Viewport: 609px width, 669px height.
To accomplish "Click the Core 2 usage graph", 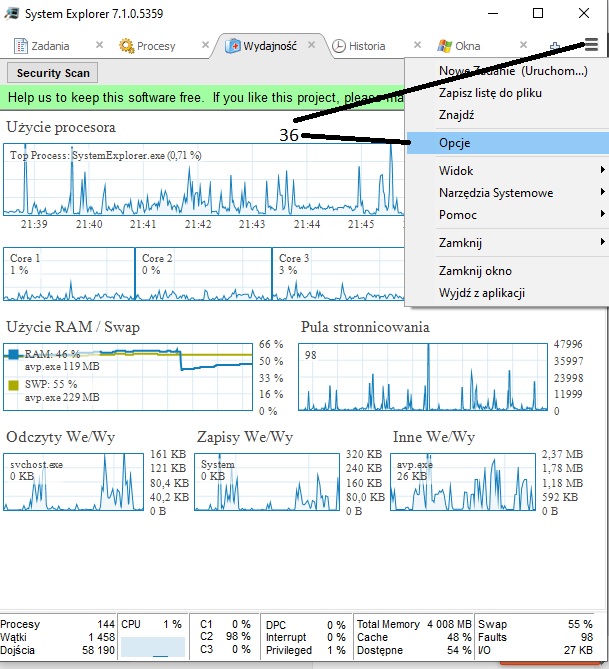I will pos(204,274).
